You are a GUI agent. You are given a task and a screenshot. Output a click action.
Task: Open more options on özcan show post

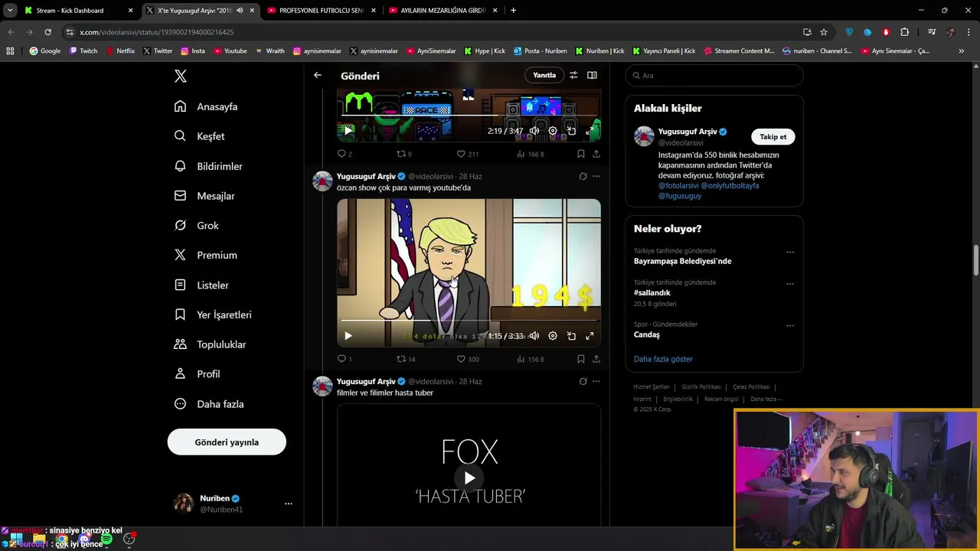(596, 177)
